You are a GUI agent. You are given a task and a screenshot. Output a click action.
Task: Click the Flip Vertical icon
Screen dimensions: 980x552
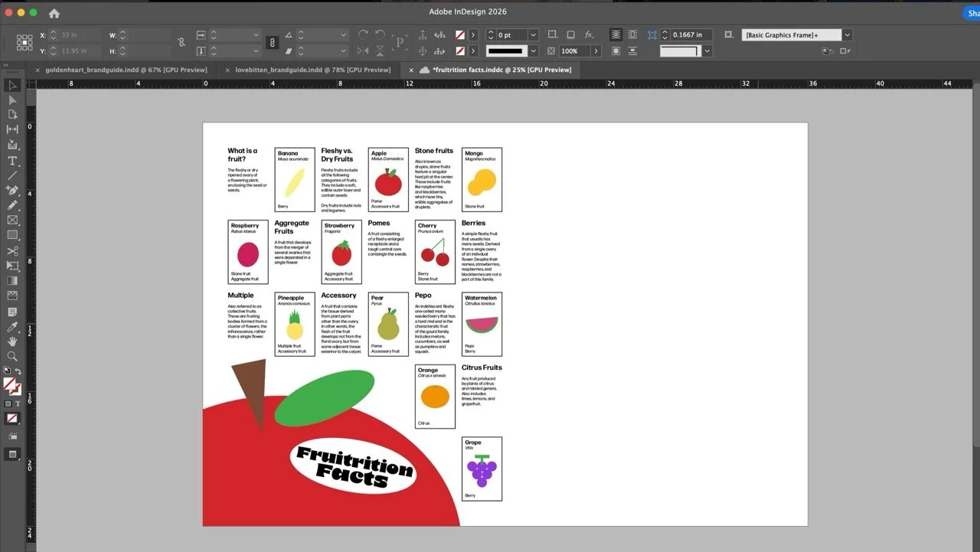tap(381, 51)
